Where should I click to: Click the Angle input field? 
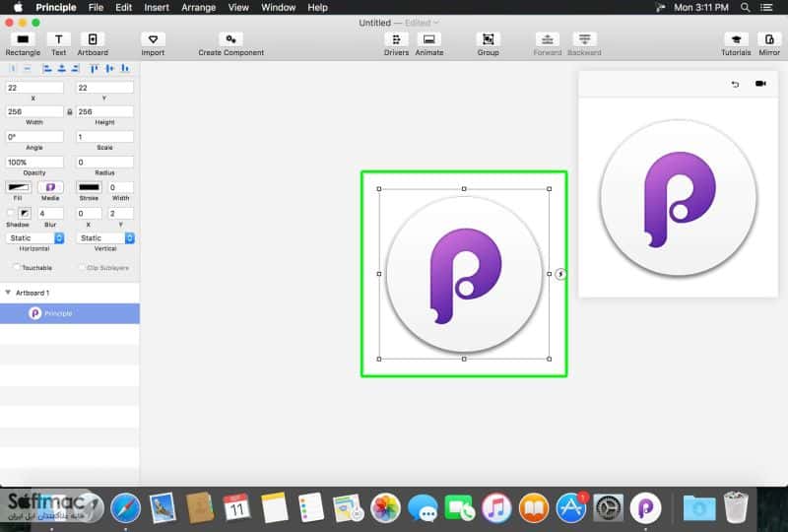34,137
